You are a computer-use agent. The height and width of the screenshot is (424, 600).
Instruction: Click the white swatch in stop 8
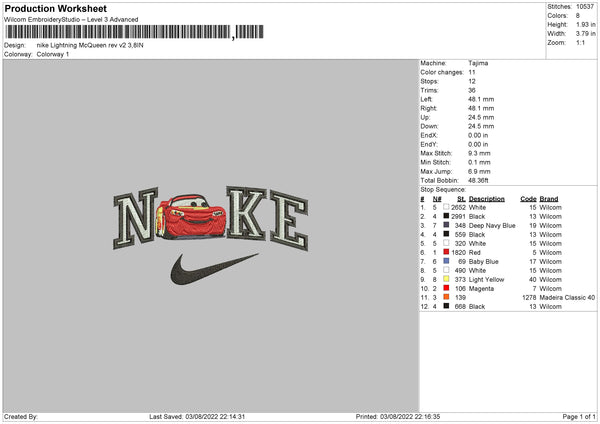(446, 270)
